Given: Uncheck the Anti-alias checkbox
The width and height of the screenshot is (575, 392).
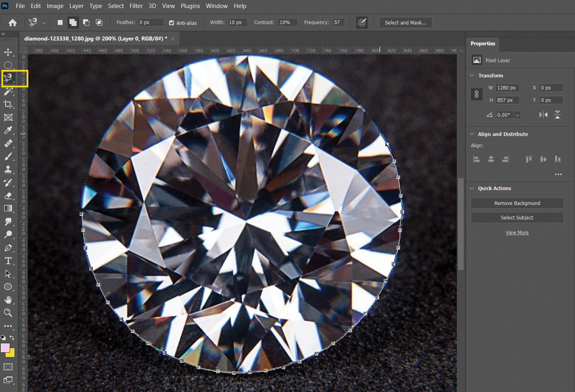Looking at the screenshot, I should (x=171, y=23).
